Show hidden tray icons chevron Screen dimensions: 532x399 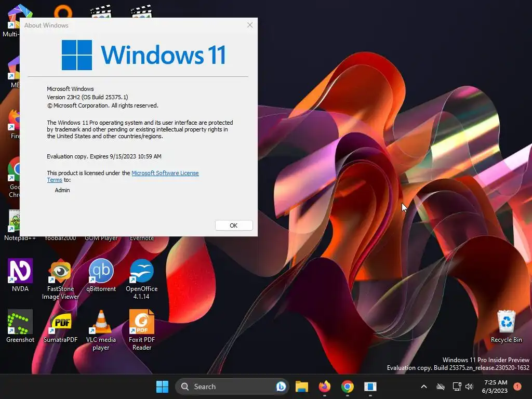(424, 387)
